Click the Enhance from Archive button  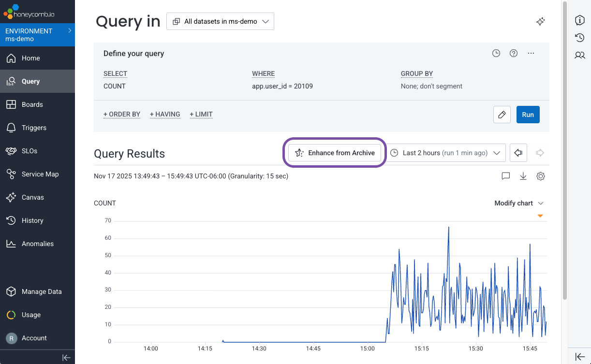[x=335, y=153]
